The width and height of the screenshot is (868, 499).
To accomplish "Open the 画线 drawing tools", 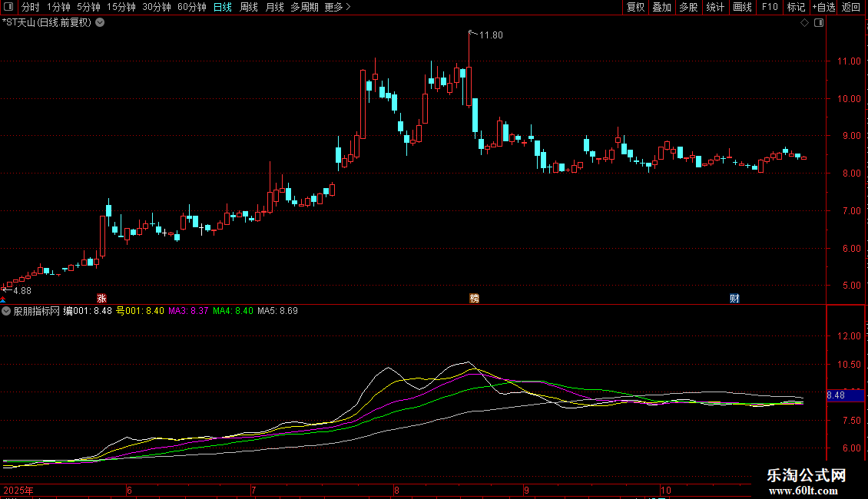I will [x=742, y=7].
